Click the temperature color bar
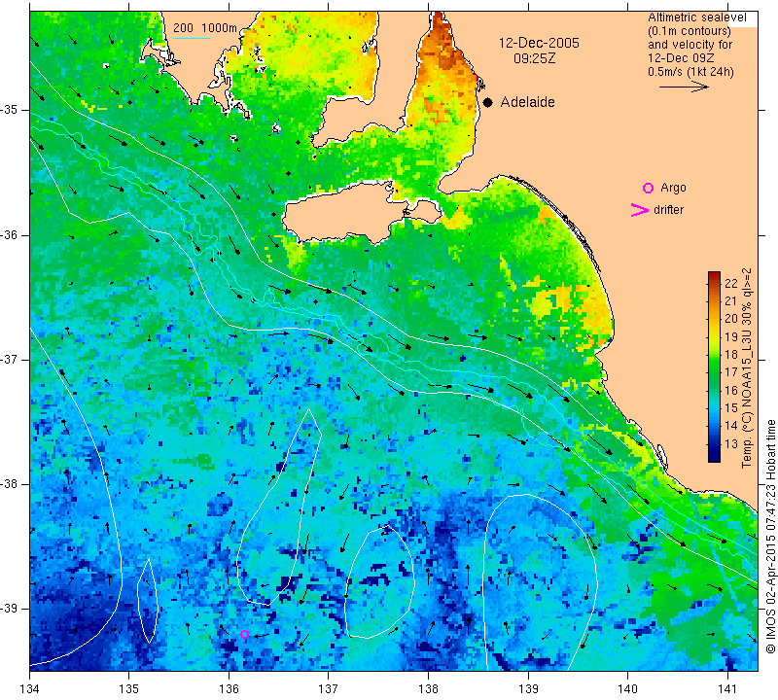This screenshot has height=700, width=778. [x=714, y=367]
